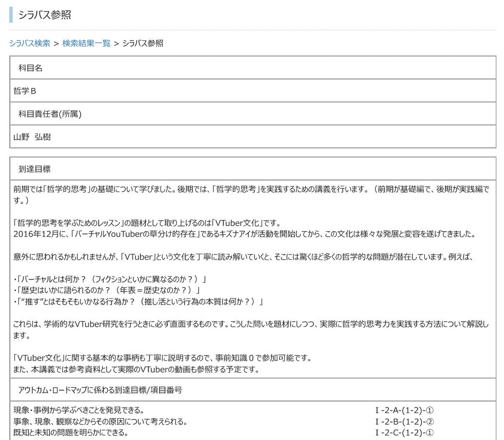Select the course name 哲学B
The height and width of the screenshot is (440, 504).
25,91
